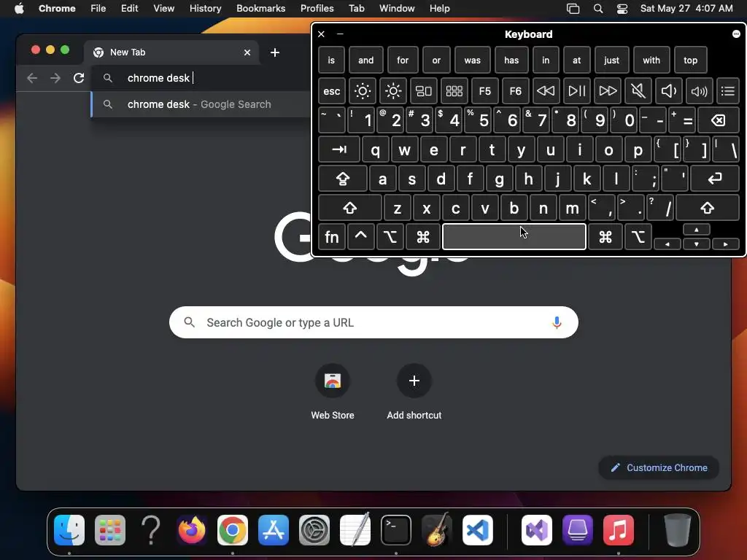Viewport: 747px width, 560px height.
Task: Open the View menu
Action: [163, 9]
